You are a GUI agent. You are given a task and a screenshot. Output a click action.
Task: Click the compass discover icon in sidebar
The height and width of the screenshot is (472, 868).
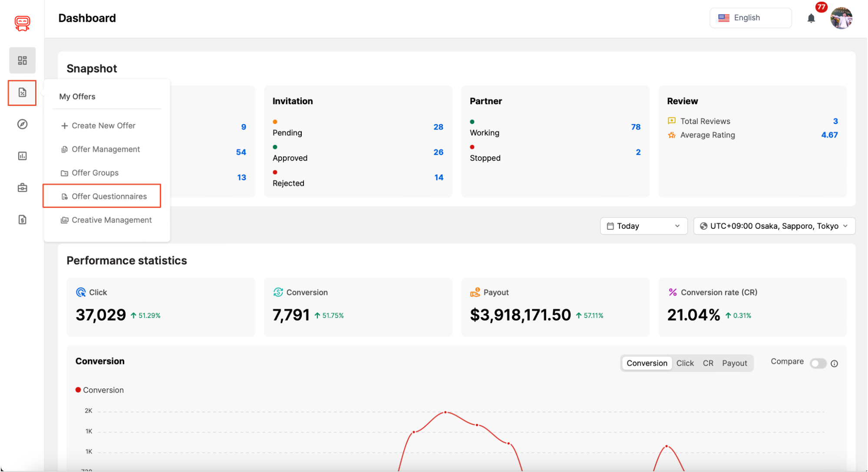click(x=22, y=124)
